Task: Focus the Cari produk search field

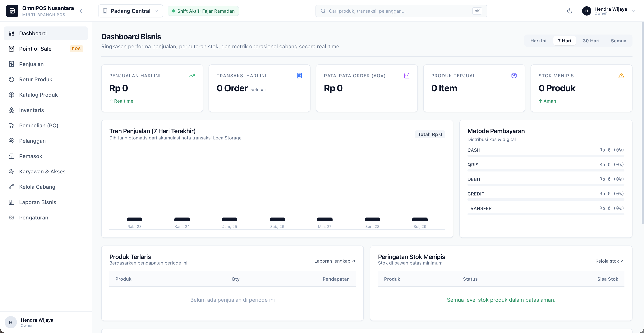Action: click(x=401, y=11)
